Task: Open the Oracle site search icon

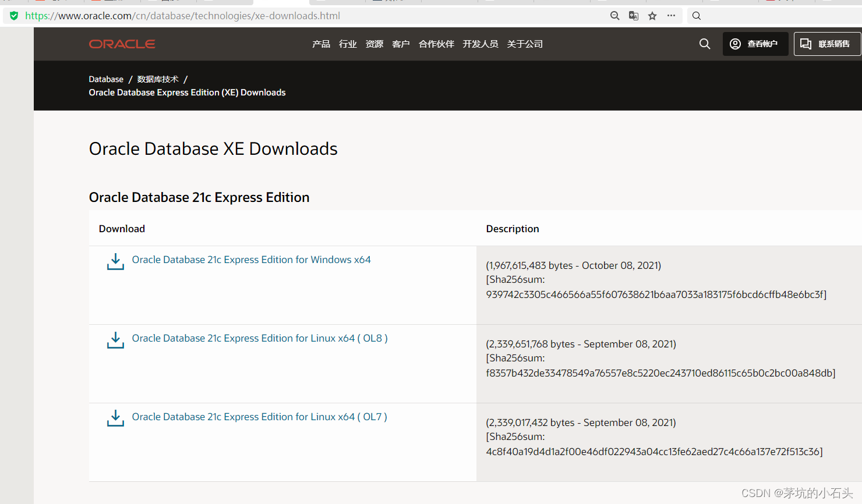Action: click(705, 44)
